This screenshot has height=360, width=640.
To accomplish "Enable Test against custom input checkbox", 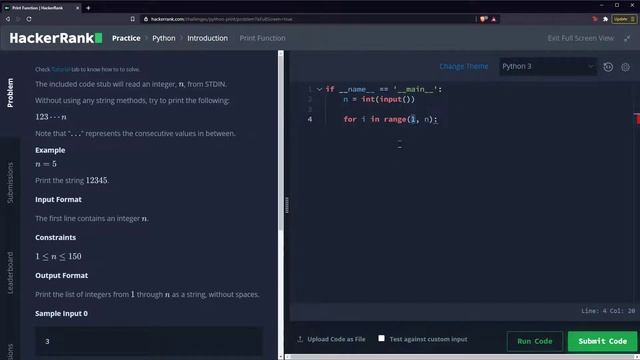I will click(381, 338).
